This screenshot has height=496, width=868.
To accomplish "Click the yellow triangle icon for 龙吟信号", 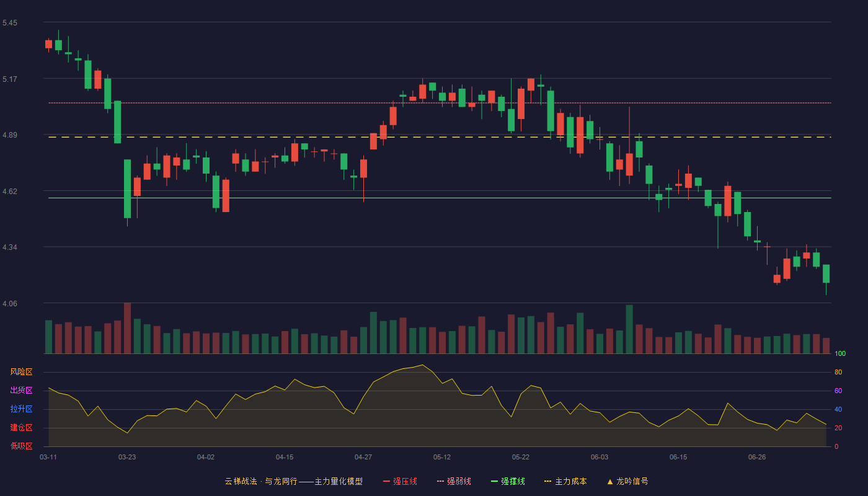I will pos(609,481).
